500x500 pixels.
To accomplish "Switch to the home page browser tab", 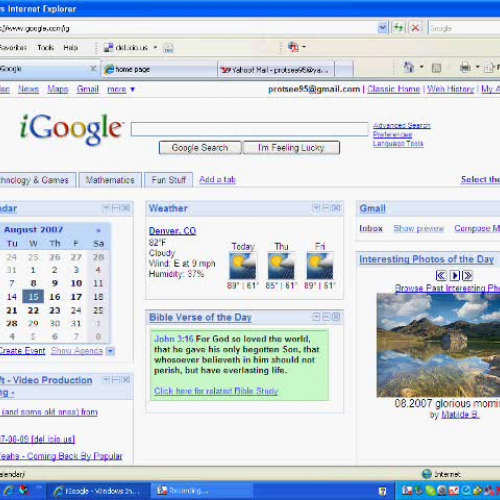I will pyautogui.click(x=159, y=69).
